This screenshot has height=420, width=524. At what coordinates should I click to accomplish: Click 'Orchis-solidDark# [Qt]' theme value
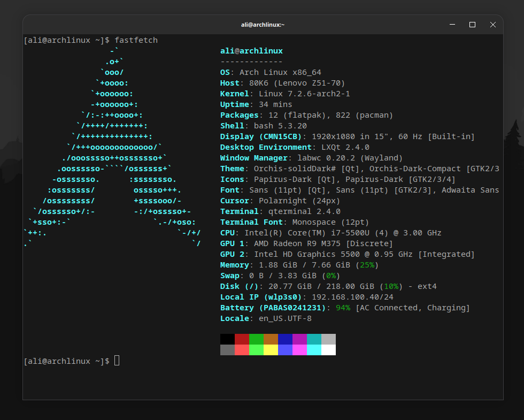tap(307, 169)
